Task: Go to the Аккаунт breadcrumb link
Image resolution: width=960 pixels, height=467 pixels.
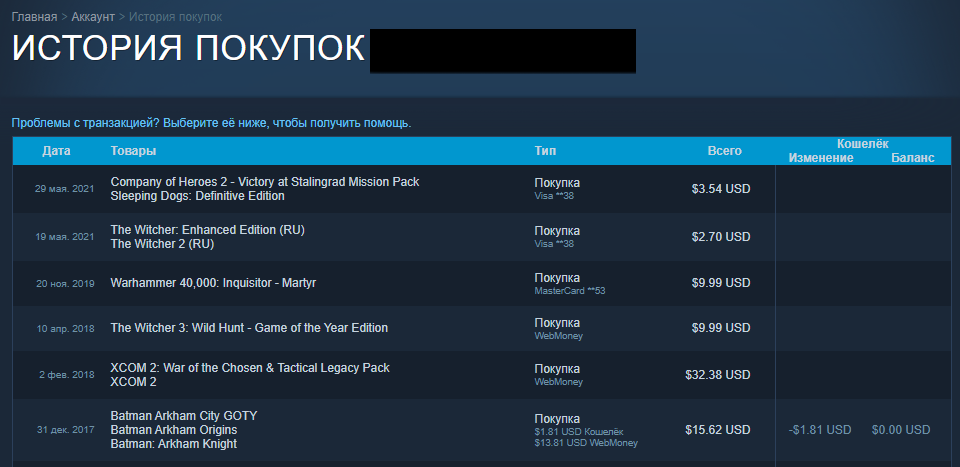Action: (x=93, y=17)
